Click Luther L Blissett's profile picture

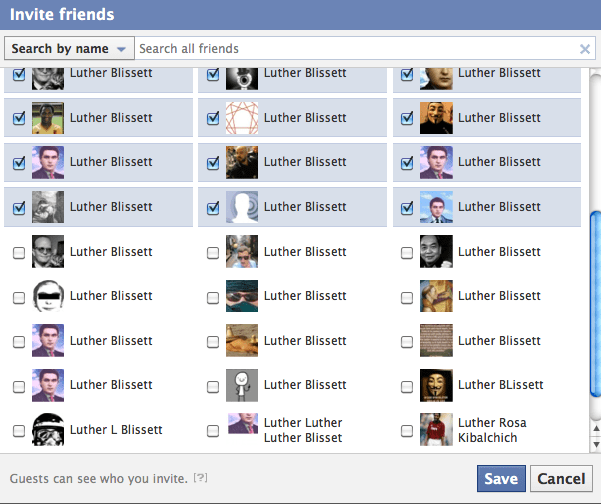[x=48, y=430]
